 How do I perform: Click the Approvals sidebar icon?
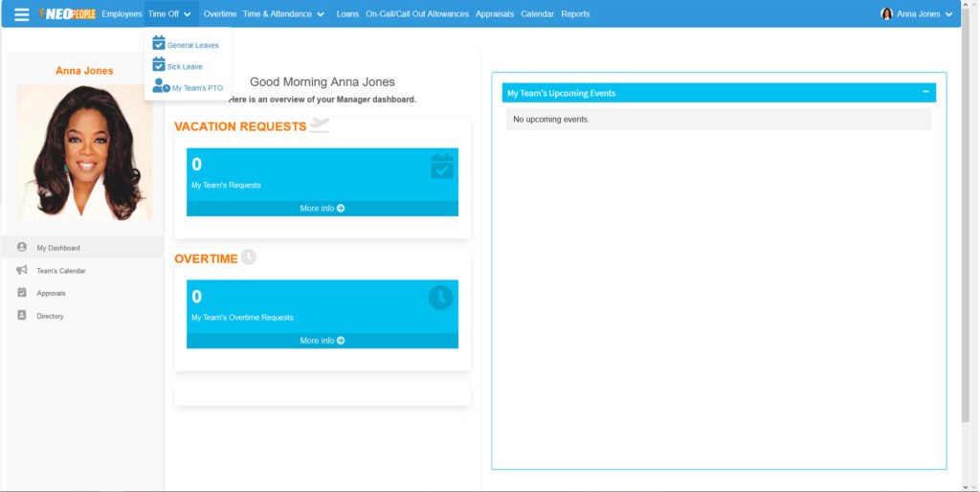tap(22, 293)
